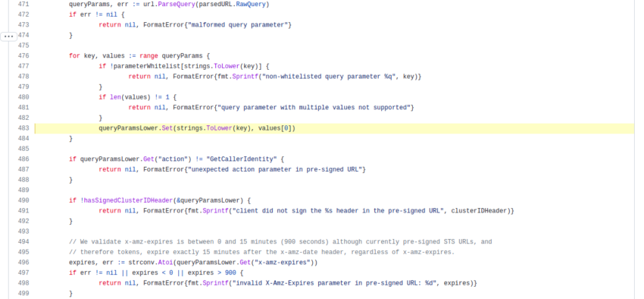The image size is (644, 299).
Task: Click the Atoi function on line 496
Action: pyautogui.click(x=158, y=263)
